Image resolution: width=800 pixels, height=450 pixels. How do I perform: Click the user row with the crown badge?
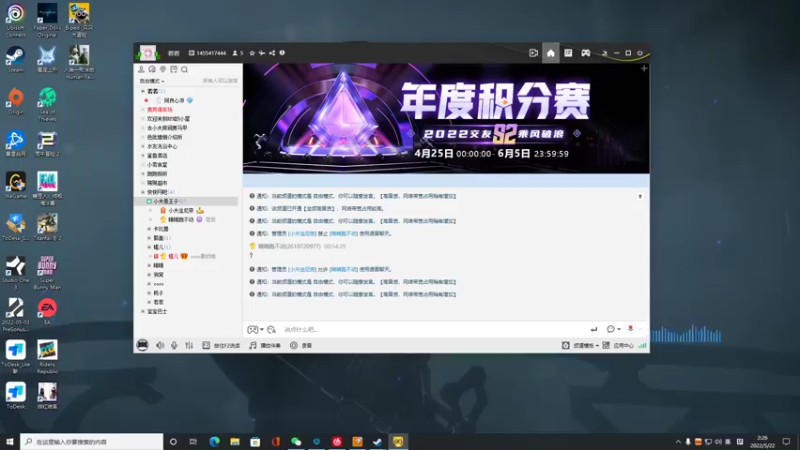click(x=183, y=210)
